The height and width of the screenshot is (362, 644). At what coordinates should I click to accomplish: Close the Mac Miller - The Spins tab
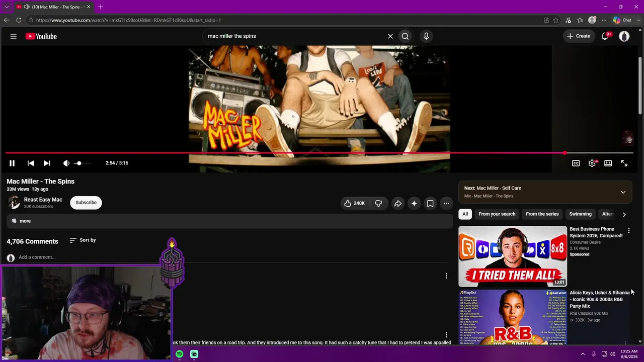pyautogui.click(x=89, y=7)
